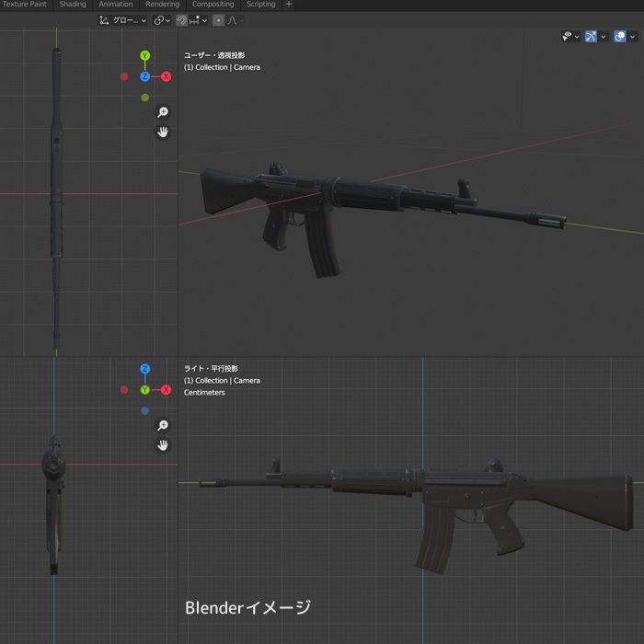Click zoom magnifier in top-left viewport

(163, 112)
